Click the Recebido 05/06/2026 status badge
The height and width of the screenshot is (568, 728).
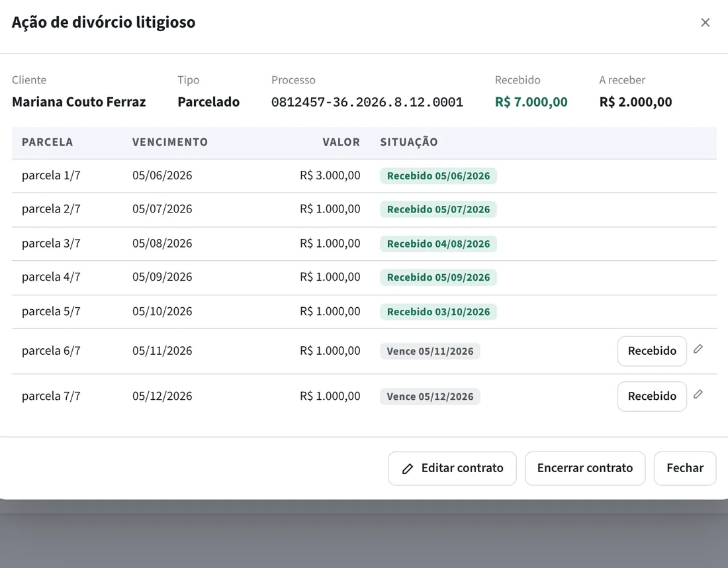tap(438, 176)
